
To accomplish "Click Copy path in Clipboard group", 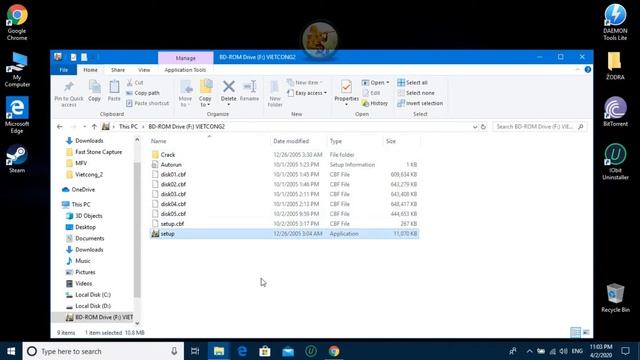I will pyautogui.click(x=143, y=93).
